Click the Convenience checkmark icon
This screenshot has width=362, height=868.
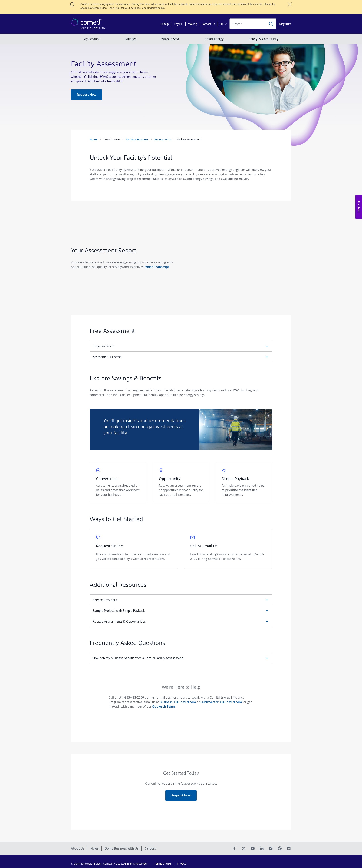click(98, 470)
